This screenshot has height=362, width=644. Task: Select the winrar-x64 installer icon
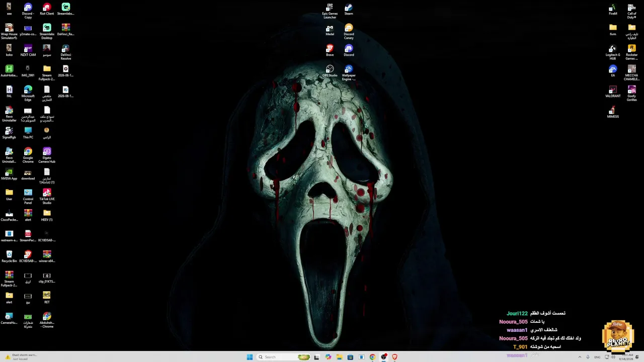47,256
